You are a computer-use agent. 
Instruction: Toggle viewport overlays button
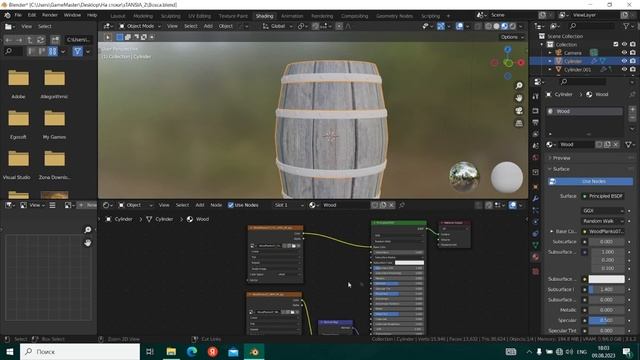pyautogui.click(x=460, y=26)
